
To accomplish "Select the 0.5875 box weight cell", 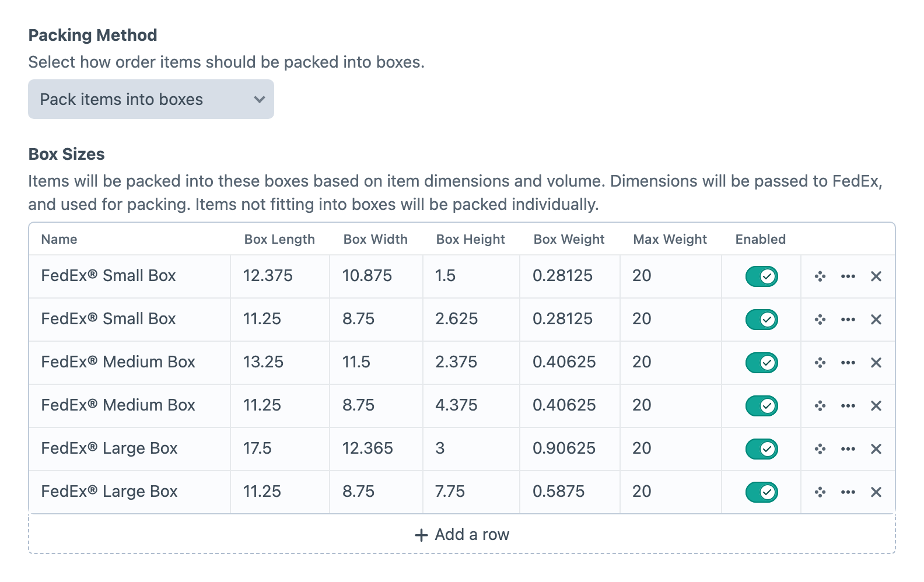I will coord(570,492).
